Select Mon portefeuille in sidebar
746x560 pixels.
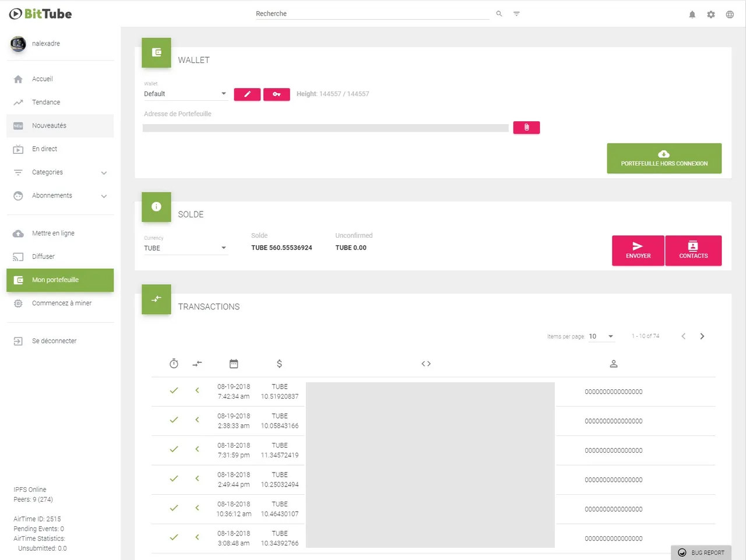(60, 280)
